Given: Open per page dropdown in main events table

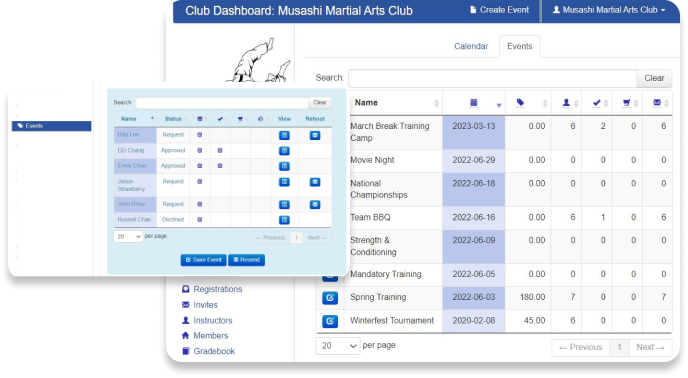Looking at the screenshot, I should [x=338, y=346].
